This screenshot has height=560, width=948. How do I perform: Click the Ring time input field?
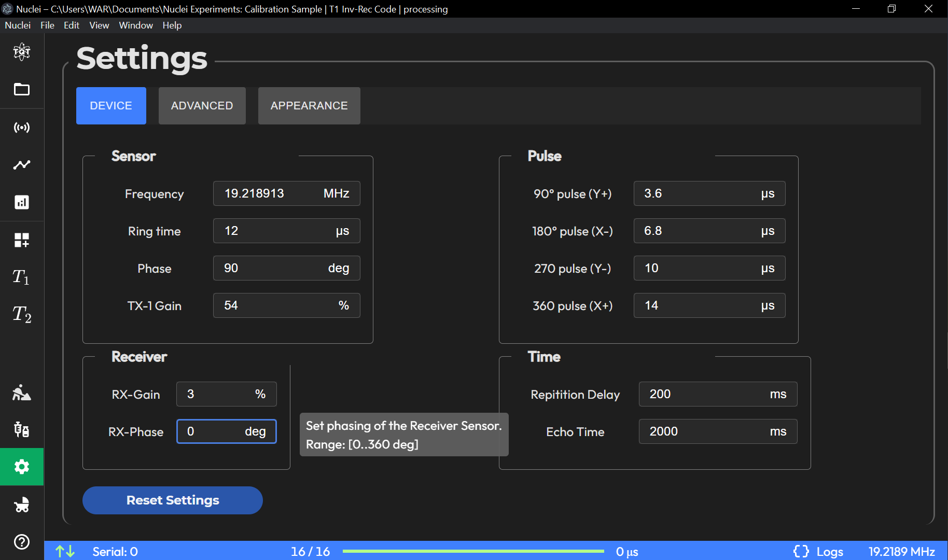tap(287, 231)
